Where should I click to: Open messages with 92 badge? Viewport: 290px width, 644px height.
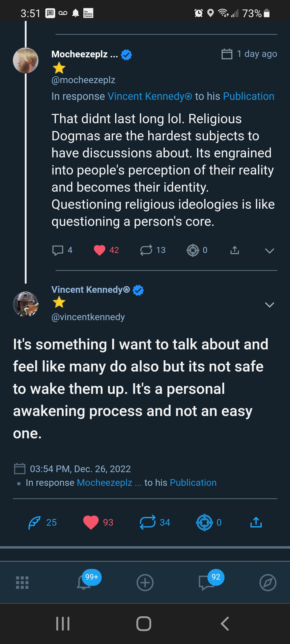tap(206, 583)
